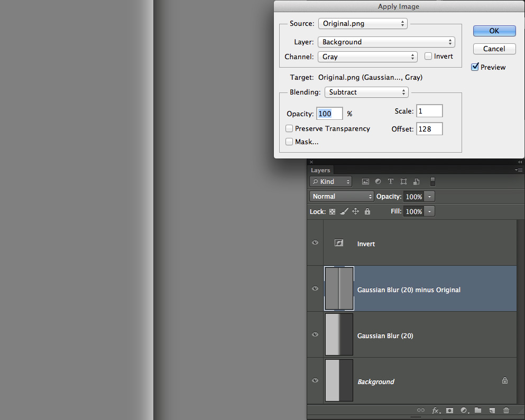The image size is (525, 420).
Task: Toggle the layer filtering on/off switch
Action: click(432, 181)
